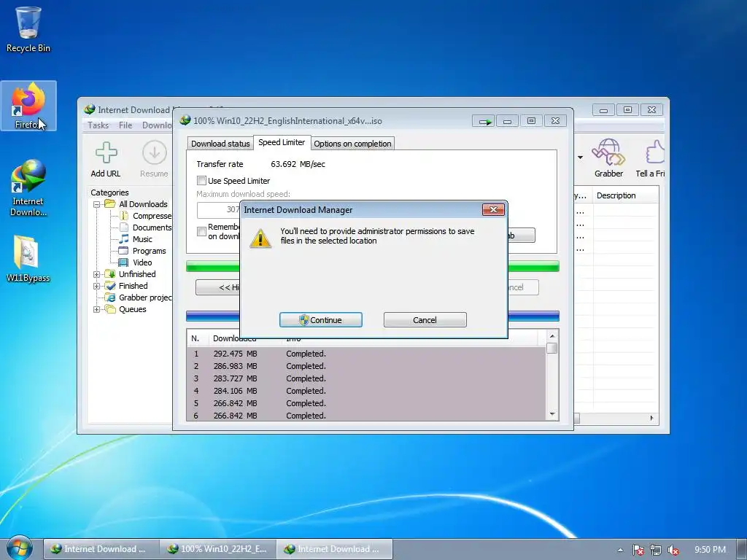Switch to the Speed Limiter tab
This screenshot has height=560, width=747.
(x=282, y=142)
